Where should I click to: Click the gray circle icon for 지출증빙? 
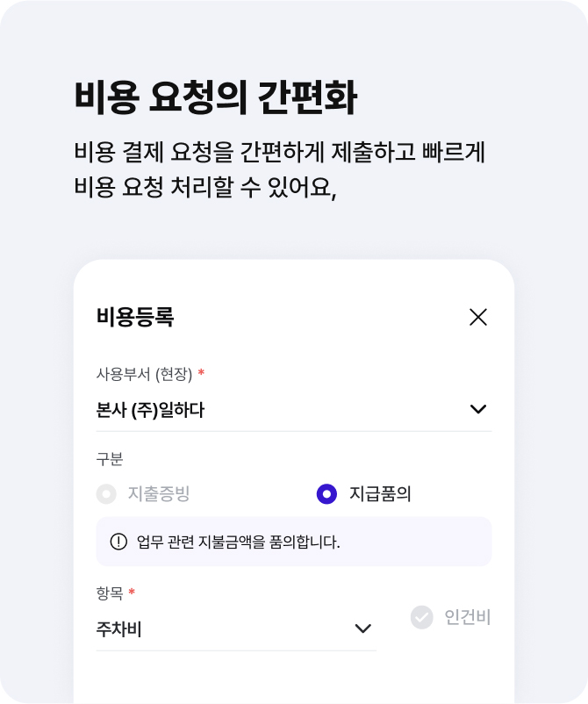(x=106, y=494)
